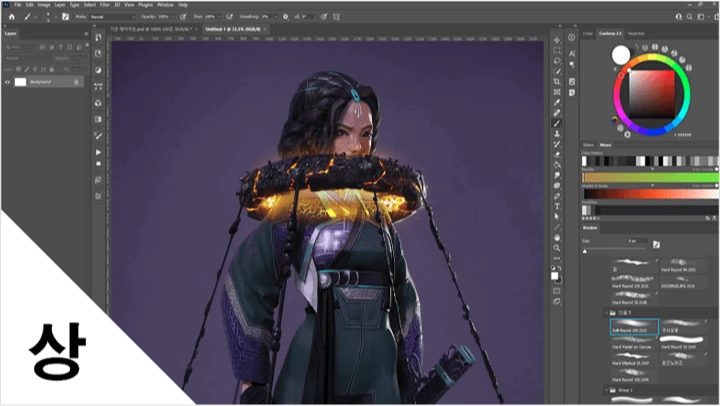Click the foreground color swatch in toolbar
This screenshot has height=406, width=720.
[554, 276]
